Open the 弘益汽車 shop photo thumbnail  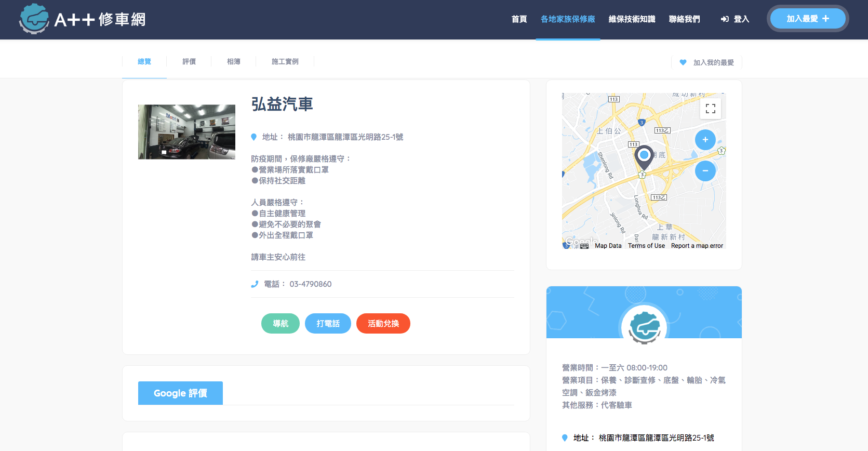pos(186,132)
